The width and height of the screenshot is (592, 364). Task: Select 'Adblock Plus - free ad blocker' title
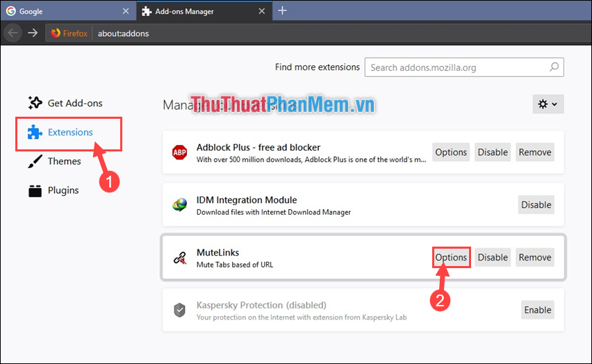258,147
